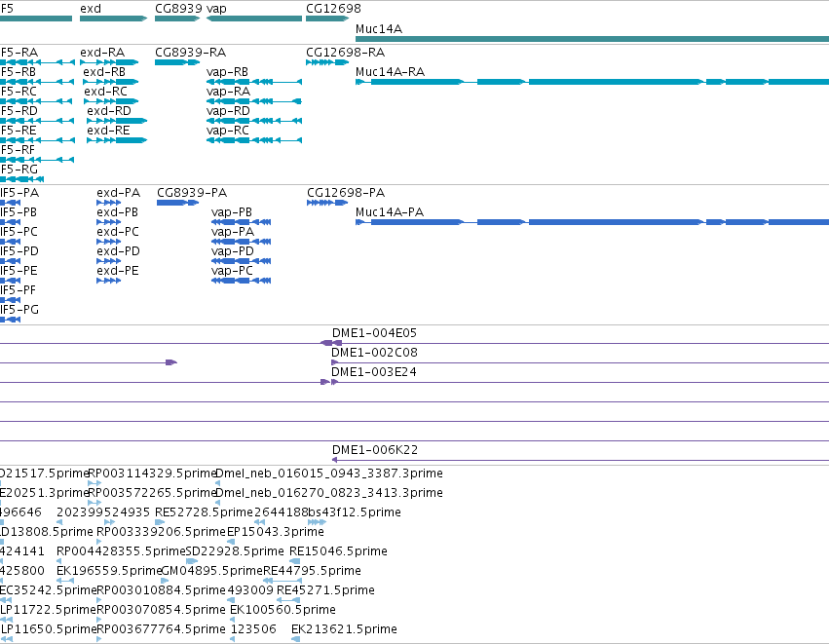The image size is (829, 644).
Task: Select the EK196559.5prime EST label
Action: pos(109,571)
